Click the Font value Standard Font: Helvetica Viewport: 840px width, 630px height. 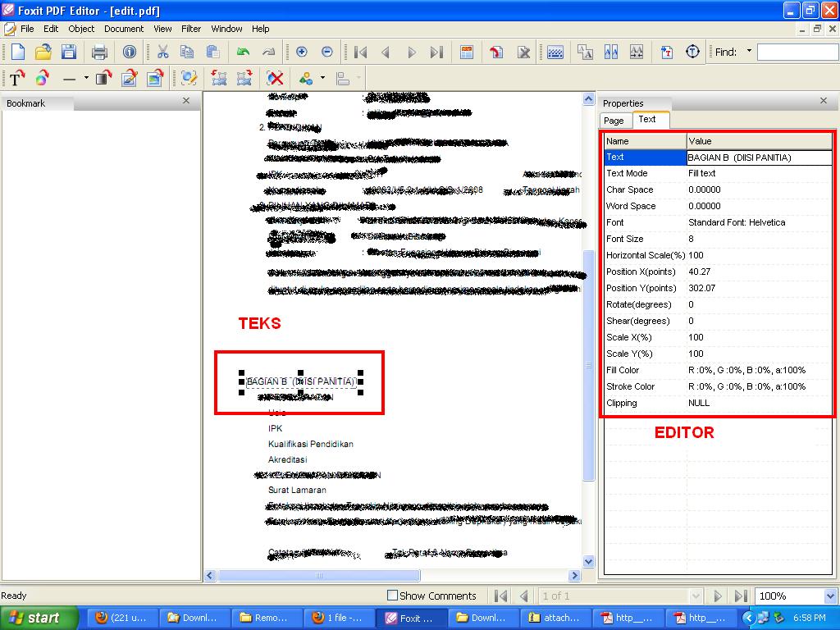(x=759, y=222)
